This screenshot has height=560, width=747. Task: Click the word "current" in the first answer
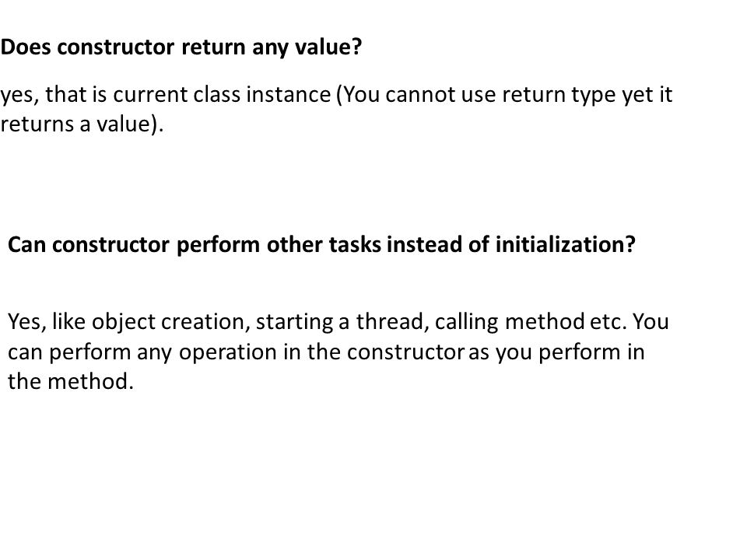click(150, 94)
